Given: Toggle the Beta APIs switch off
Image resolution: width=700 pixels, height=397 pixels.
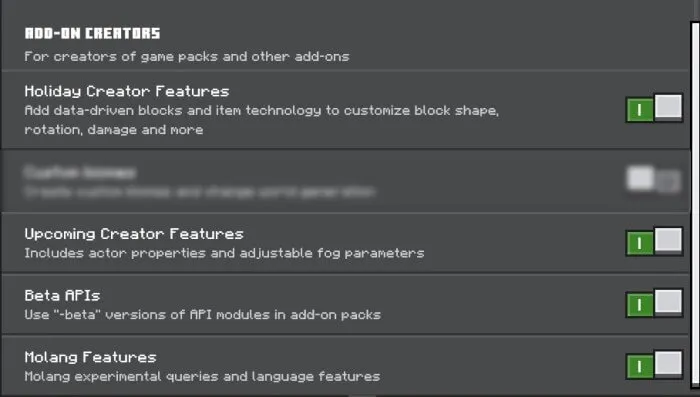Looking at the screenshot, I should (654, 303).
